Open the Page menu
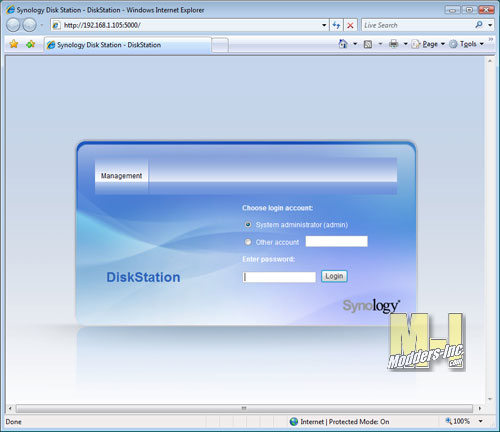Screen dimensions: 500x432 pos(428,44)
